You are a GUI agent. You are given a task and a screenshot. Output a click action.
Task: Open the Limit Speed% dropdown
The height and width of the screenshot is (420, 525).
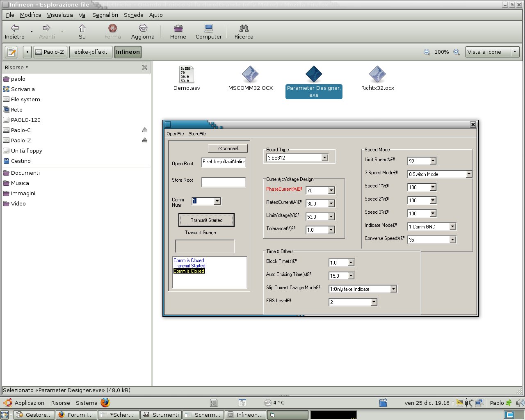433,161
